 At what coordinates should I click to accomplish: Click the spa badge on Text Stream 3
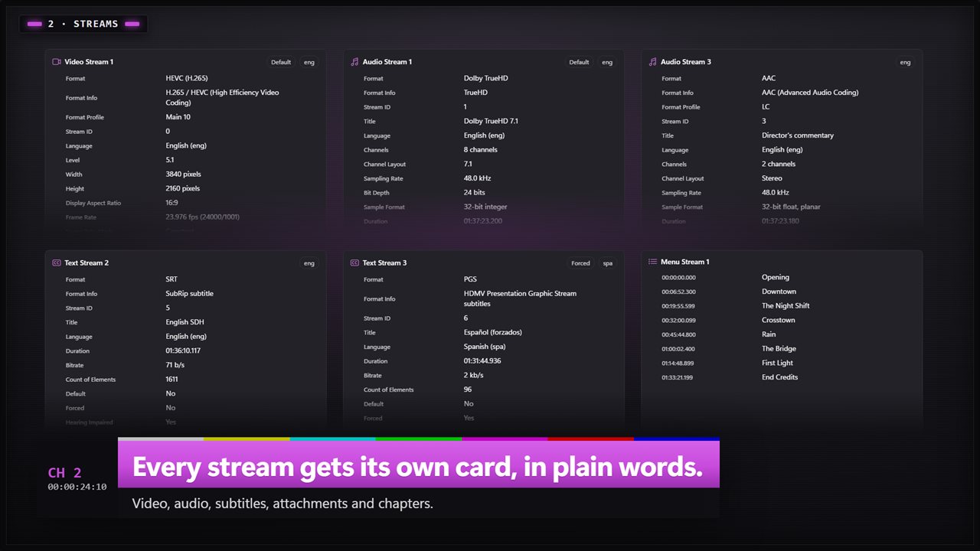[607, 263]
